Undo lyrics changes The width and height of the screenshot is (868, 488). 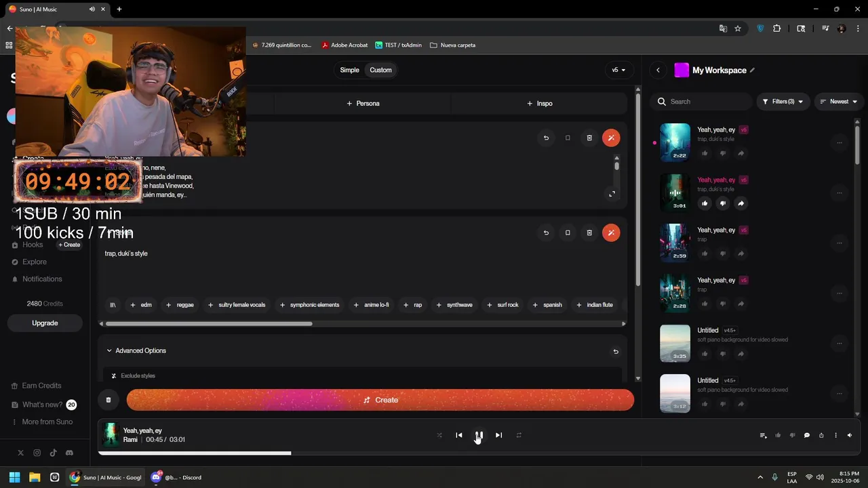point(546,138)
